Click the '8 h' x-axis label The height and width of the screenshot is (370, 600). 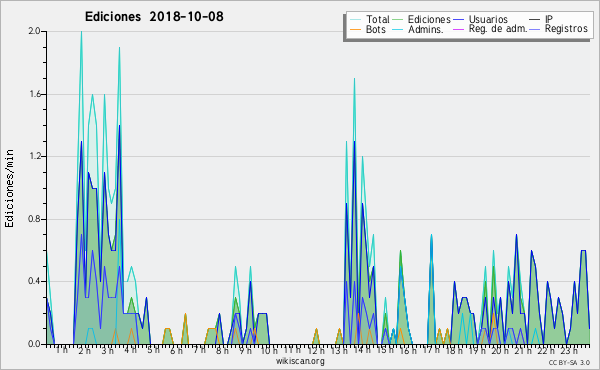tap(222, 351)
